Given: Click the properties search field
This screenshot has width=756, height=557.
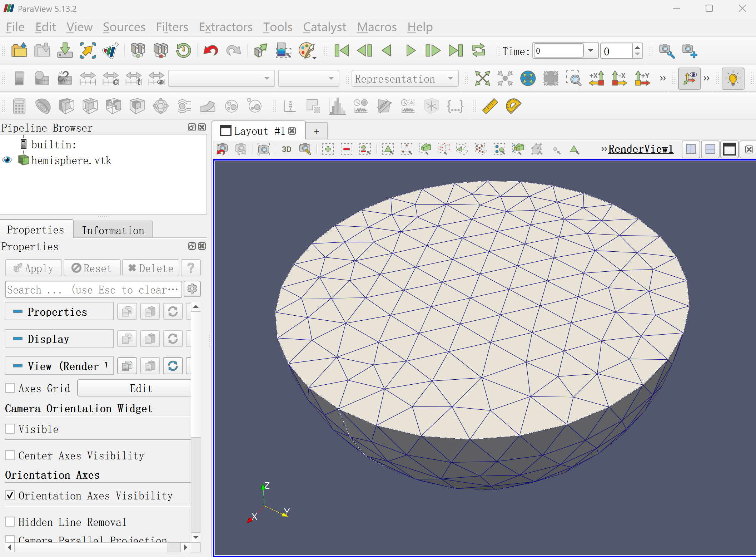Looking at the screenshot, I should (93, 290).
